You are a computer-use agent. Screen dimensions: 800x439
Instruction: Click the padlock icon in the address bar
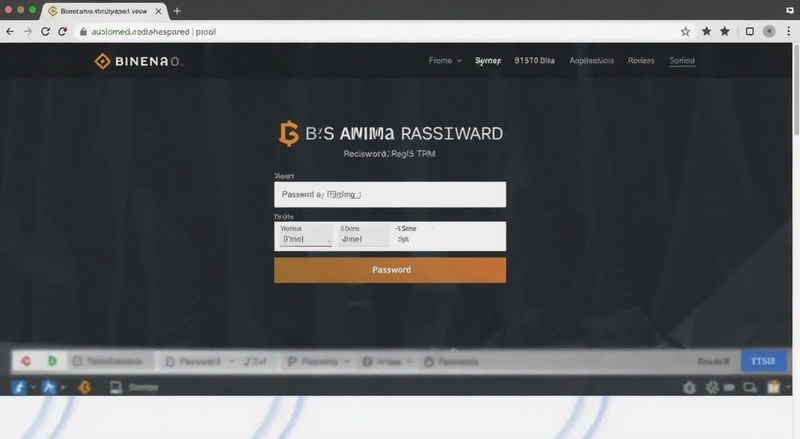(83, 32)
